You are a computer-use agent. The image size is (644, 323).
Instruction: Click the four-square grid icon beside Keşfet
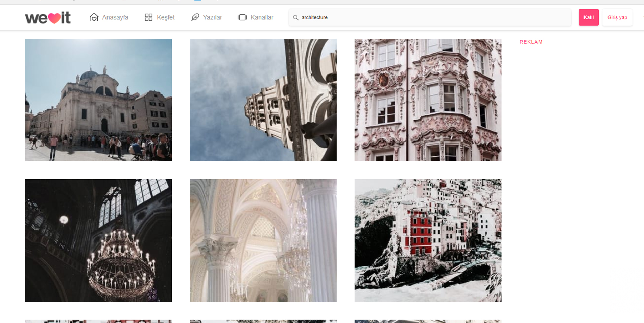click(148, 17)
